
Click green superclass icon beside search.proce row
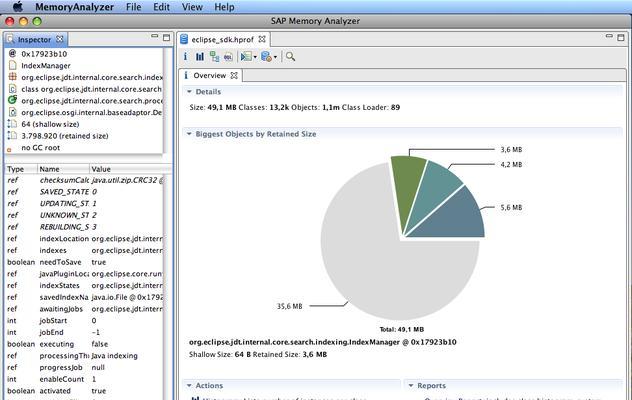click(x=12, y=100)
